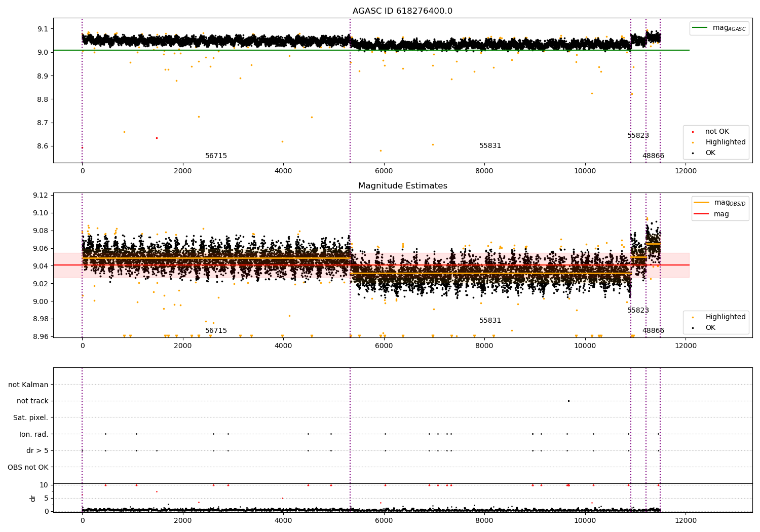Click '48866' in the Magnitude Estimates plot
The image size is (760, 532).
pyautogui.click(x=653, y=331)
